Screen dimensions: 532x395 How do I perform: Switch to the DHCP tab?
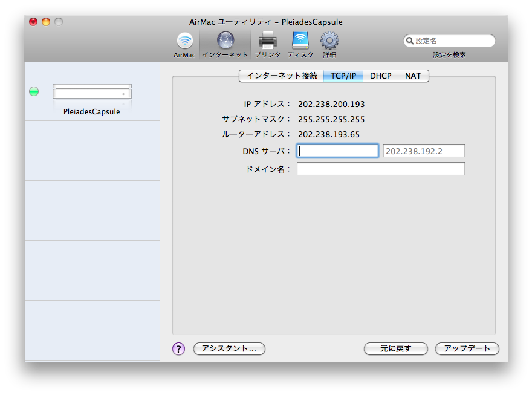(x=380, y=76)
